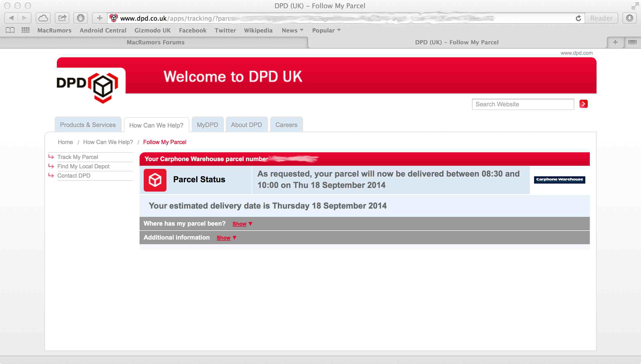Open the Careers tab
Screen dimensions: 641x364
(x=286, y=125)
